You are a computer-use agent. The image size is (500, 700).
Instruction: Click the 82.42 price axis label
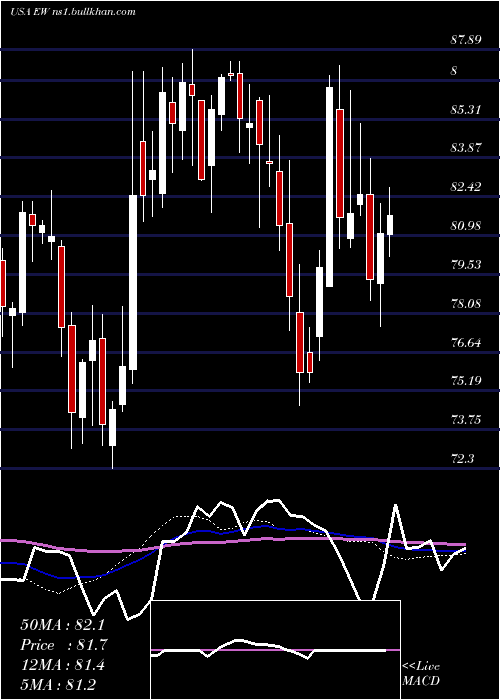tap(466, 187)
